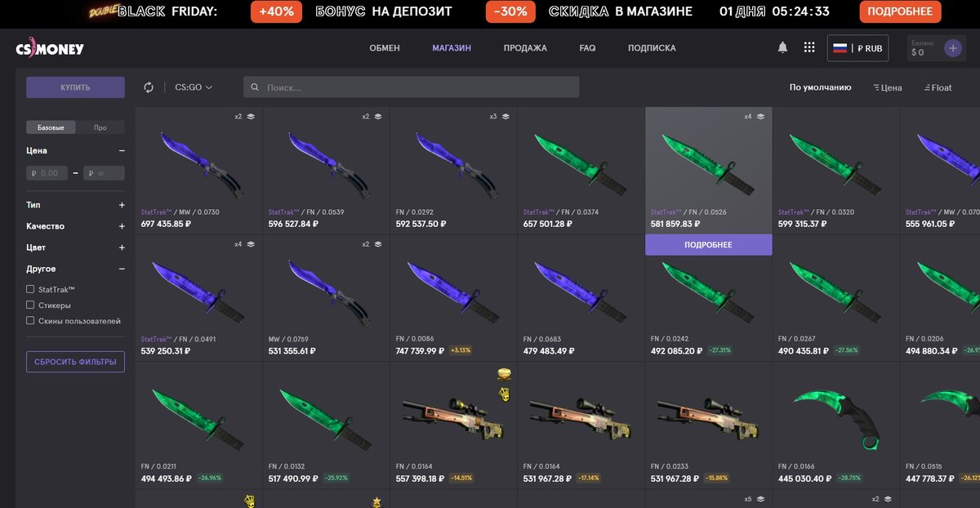
Task: Click the refresh inventory icon
Action: pos(149,87)
